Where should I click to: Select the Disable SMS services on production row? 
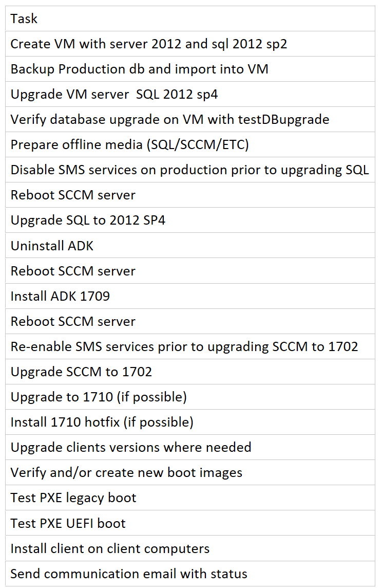pos(190,170)
